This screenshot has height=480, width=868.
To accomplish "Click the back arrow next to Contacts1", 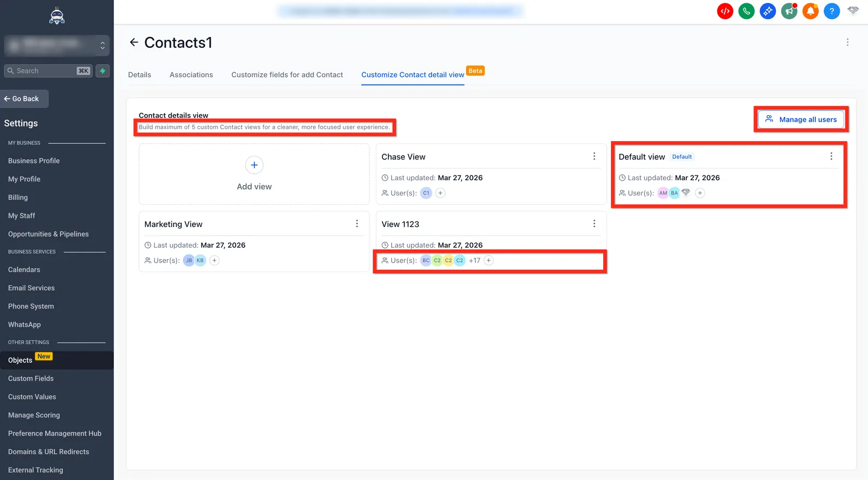I will (x=134, y=42).
